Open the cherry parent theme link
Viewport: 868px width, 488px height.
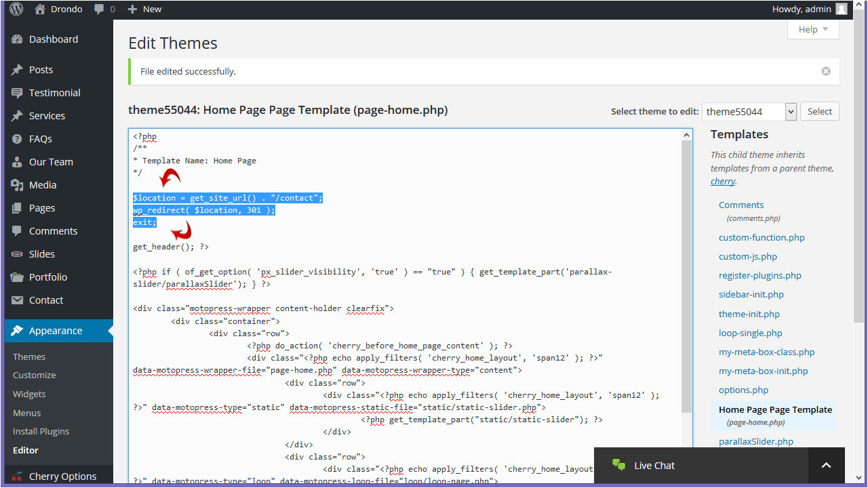(722, 181)
